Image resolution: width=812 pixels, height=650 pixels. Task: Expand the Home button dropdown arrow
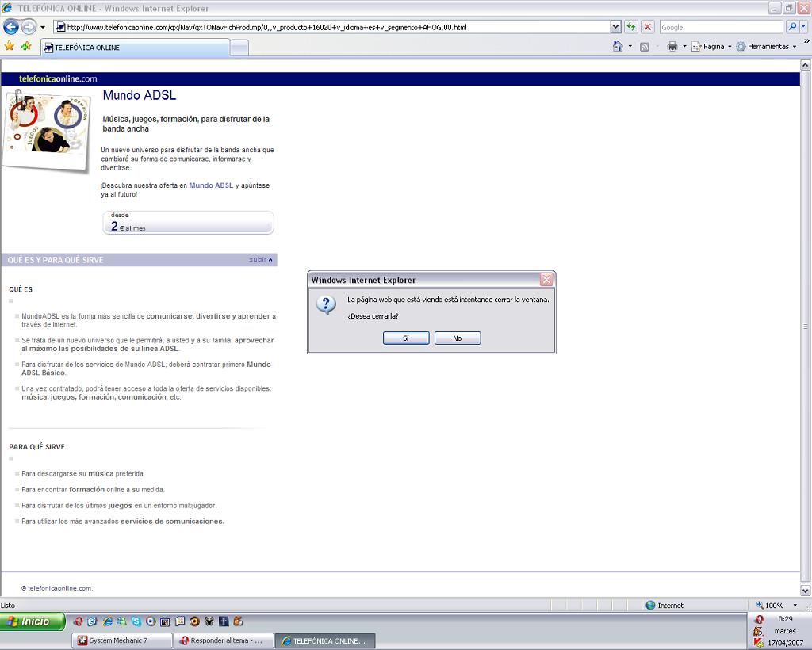pyautogui.click(x=630, y=47)
